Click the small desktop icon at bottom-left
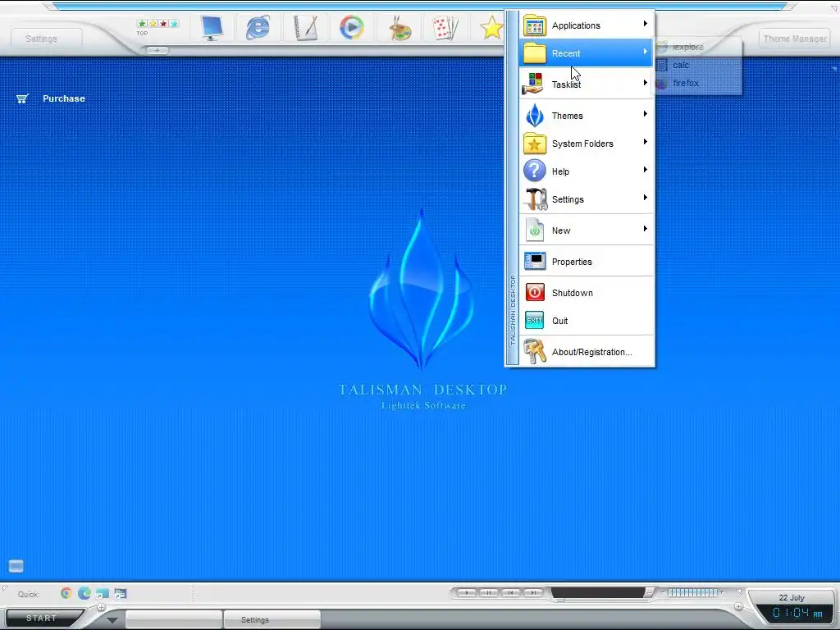This screenshot has width=840, height=630. [x=16, y=566]
